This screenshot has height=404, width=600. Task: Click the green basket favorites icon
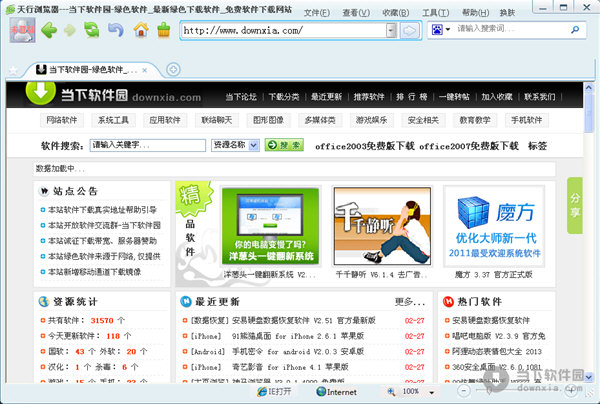(163, 30)
